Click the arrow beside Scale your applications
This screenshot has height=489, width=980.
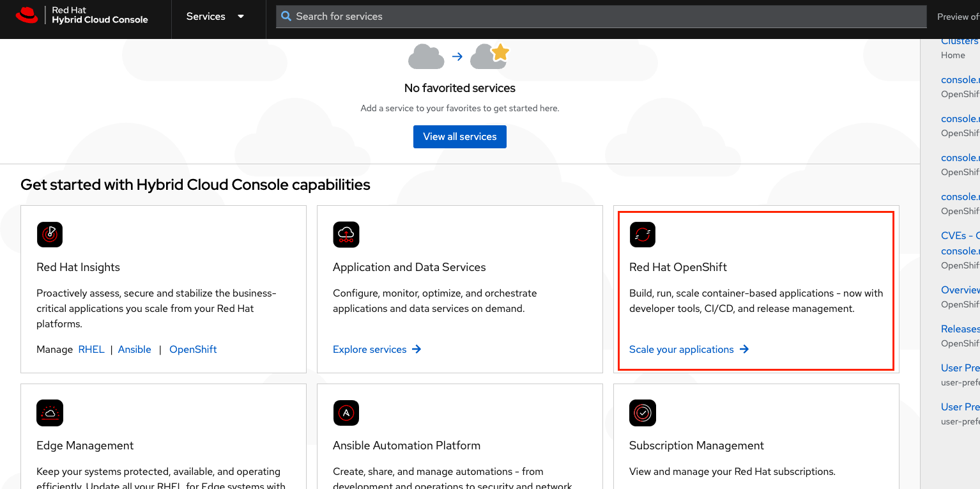[x=744, y=350]
